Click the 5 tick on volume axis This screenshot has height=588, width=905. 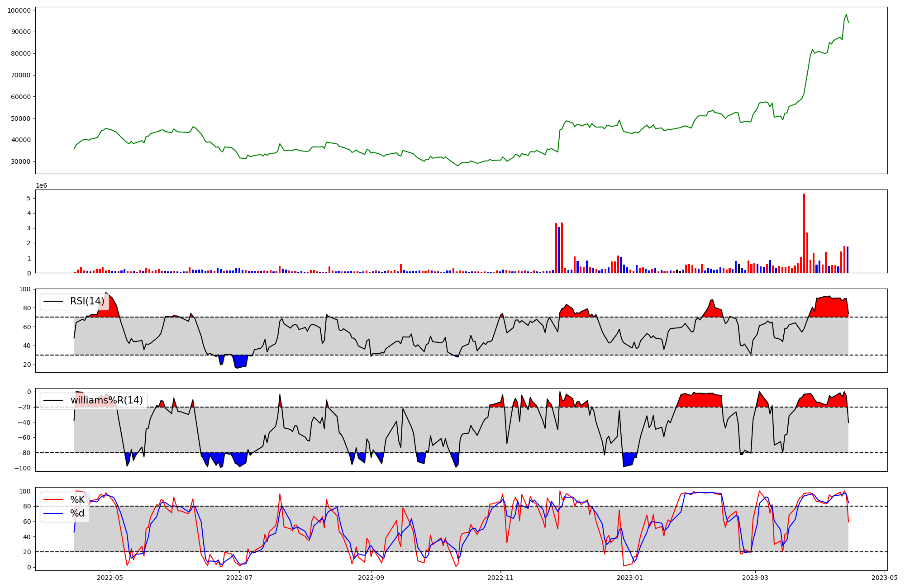point(29,198)
